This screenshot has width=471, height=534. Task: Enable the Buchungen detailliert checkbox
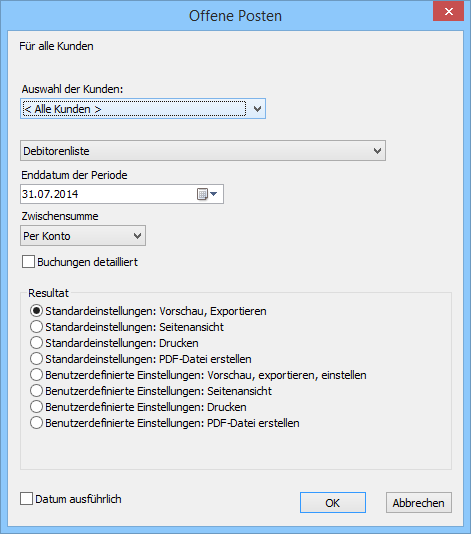(28, 262)
